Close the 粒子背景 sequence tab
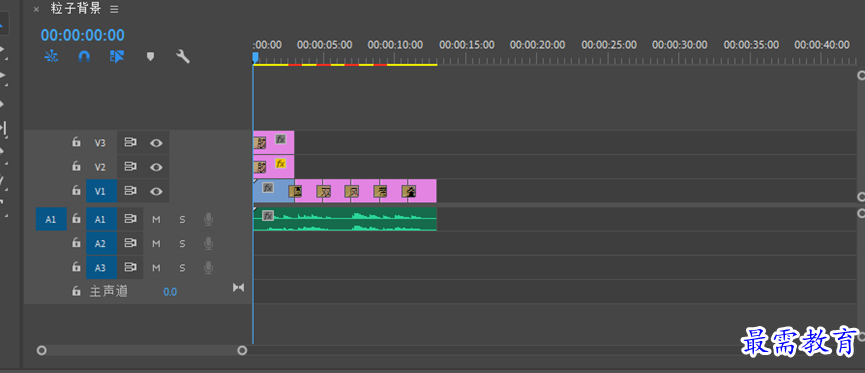This screenshot has height=373, width=865. pos(36,9)
